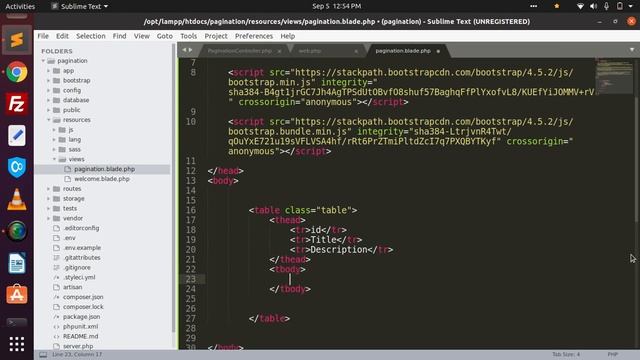This screenshot has width=640, height=360.
Task: Open artisan file in sidebar
Action: [72, 287]
